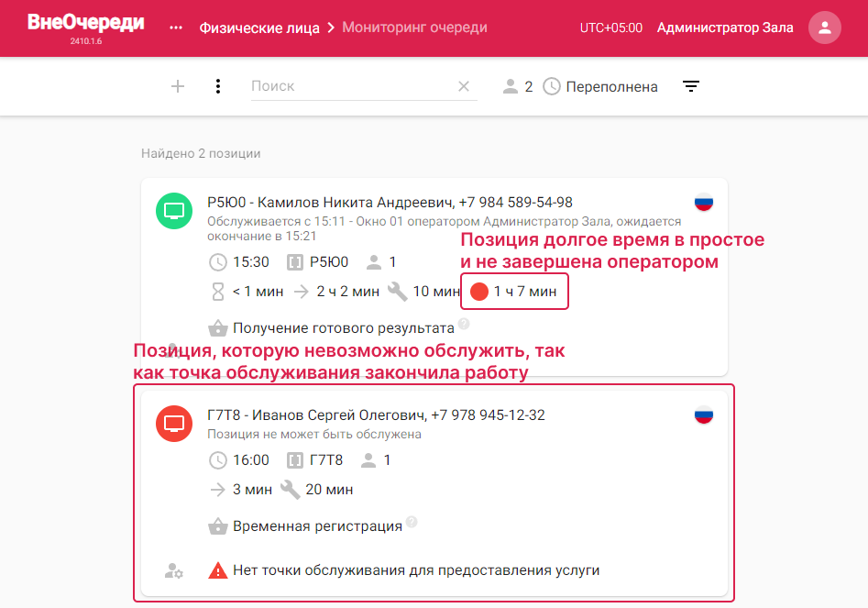Open help icon after Временная регистрация
This screenshot has width=868, height=608.
[412, 522]
